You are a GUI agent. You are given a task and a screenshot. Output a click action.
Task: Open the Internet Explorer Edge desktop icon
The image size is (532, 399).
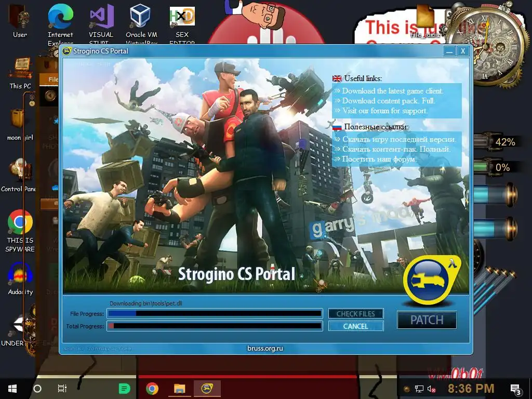[60, 24]
